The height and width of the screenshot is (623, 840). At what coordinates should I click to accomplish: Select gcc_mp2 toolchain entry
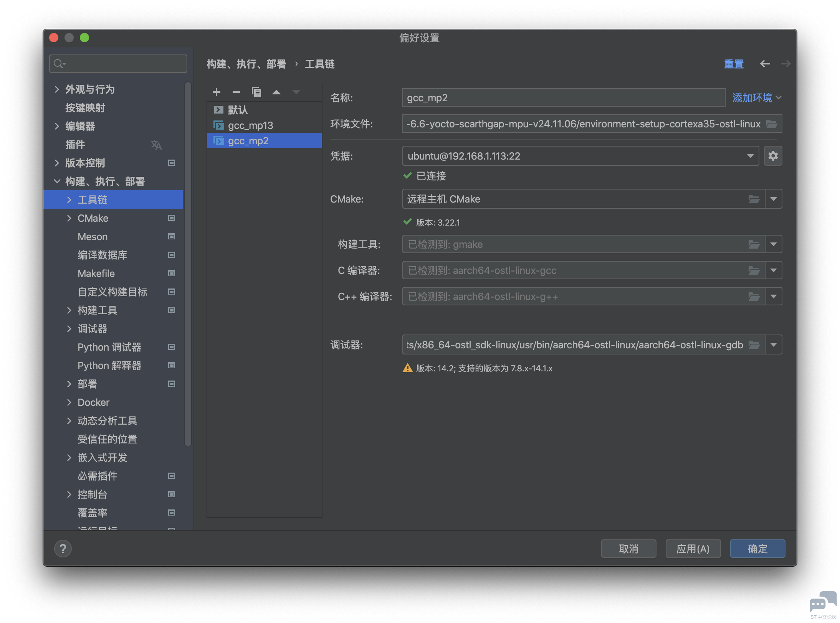265,141
